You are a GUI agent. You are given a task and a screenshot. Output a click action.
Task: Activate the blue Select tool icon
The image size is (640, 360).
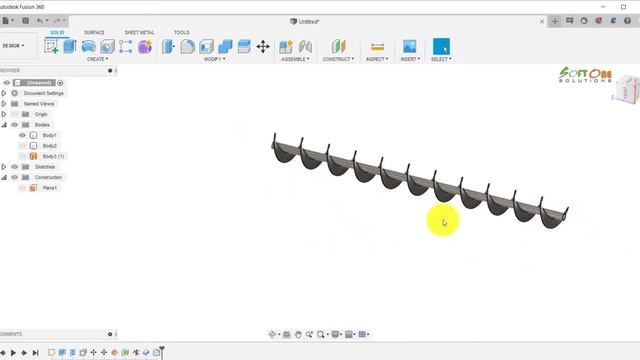pyautogui.click(x=441, y=46)
